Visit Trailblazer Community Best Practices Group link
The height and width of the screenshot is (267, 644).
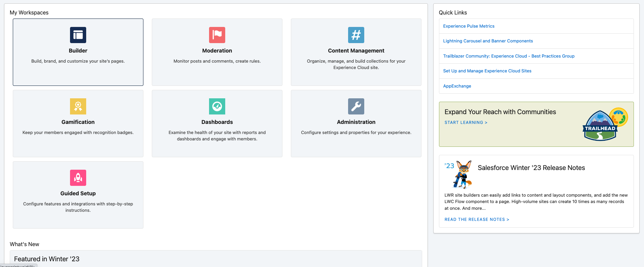[x=509, y=56]
